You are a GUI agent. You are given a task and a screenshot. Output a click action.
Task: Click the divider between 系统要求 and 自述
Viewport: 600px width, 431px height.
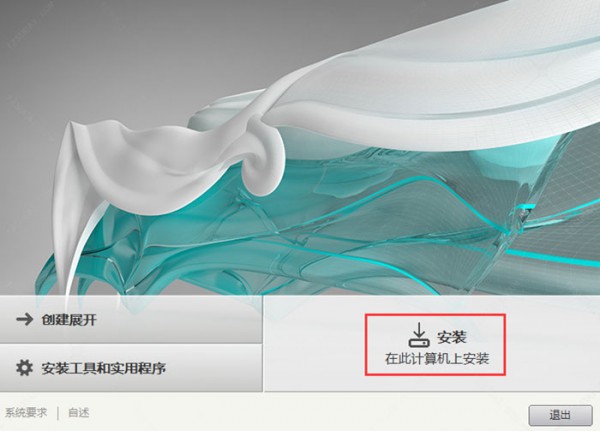click(x=58, y=413)
